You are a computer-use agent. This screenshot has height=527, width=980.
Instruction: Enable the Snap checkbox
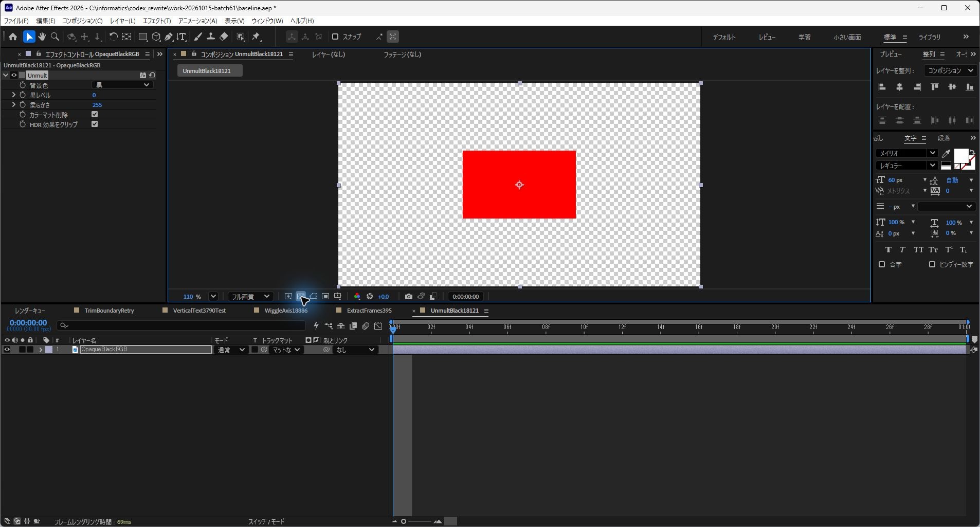click(335, 37)
